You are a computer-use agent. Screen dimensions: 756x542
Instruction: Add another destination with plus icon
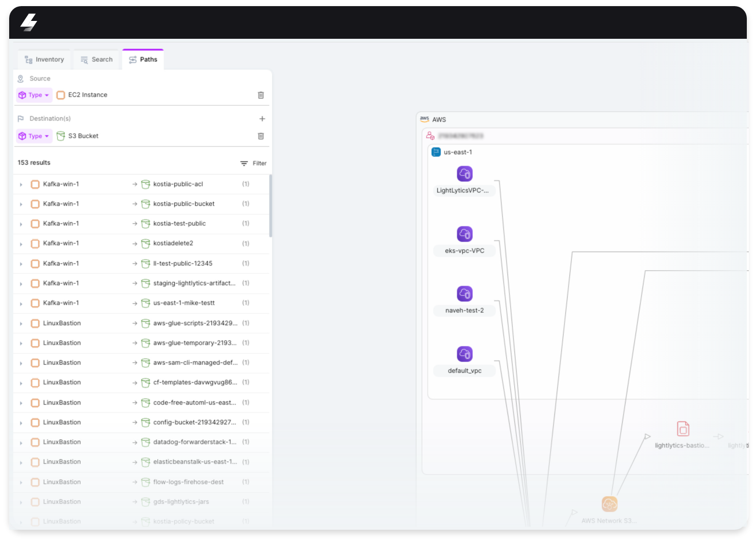tap(262, 119)
